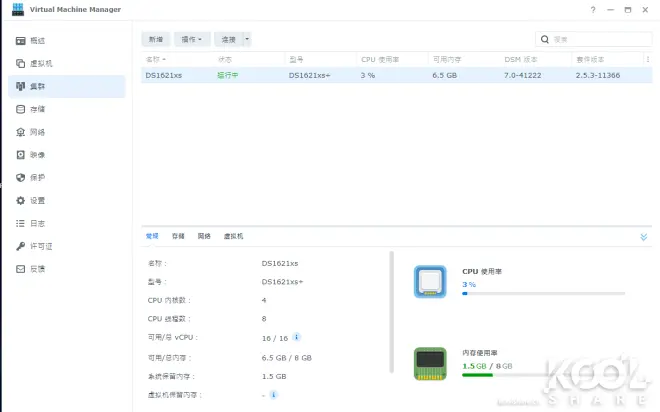
Task: Click the 16 / 16 vCPU value
Action: pyautogui.click(x=275, y=338)
